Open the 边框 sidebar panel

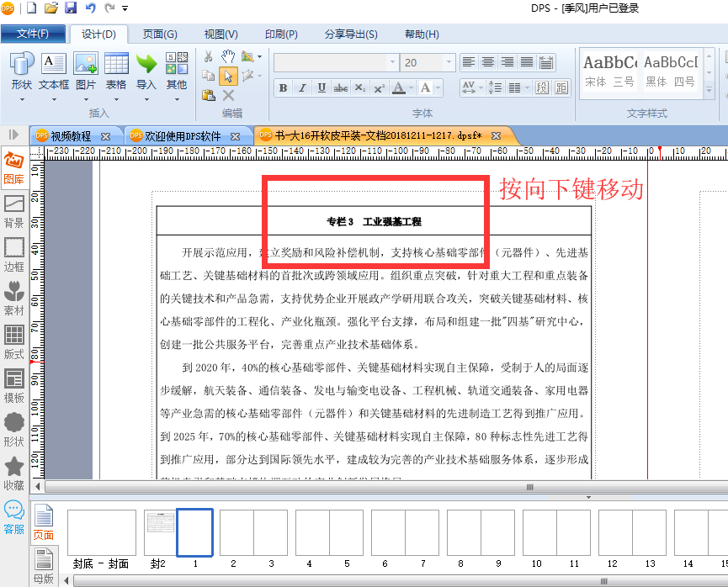pos(14,255)
